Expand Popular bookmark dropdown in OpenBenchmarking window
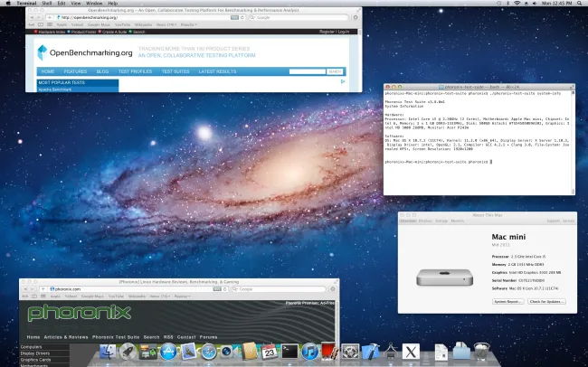The image size is (588, 367). 189,24
